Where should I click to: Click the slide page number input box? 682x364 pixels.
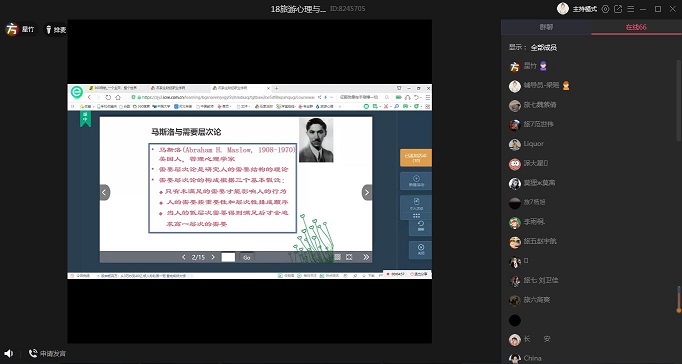pos(228,257)
